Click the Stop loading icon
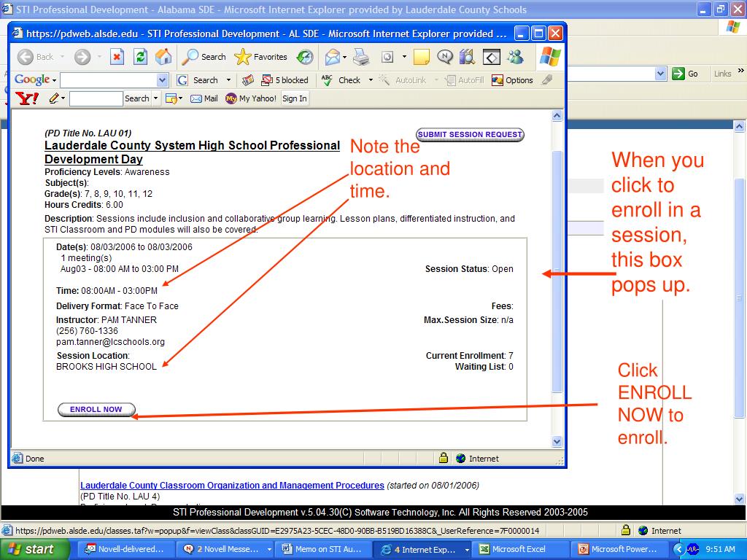The image size is (747, 560). click(x=117, y=57)
